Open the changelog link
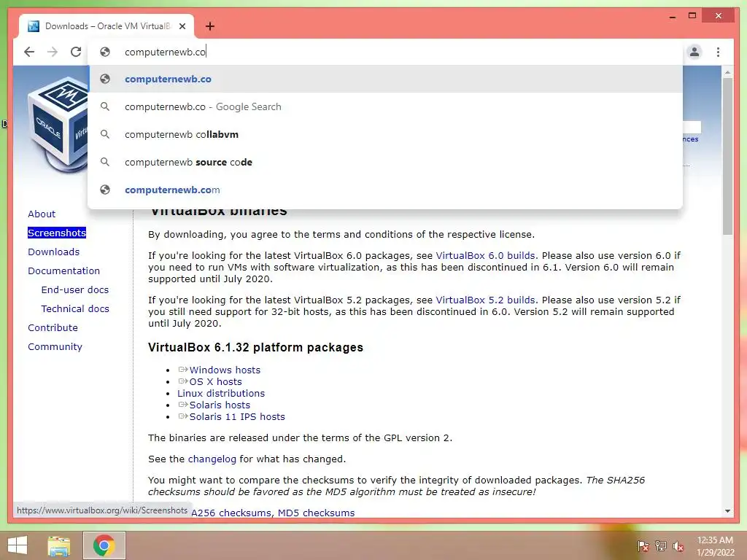This screenshot has width=747, height=560. click(x=212, y=459)
